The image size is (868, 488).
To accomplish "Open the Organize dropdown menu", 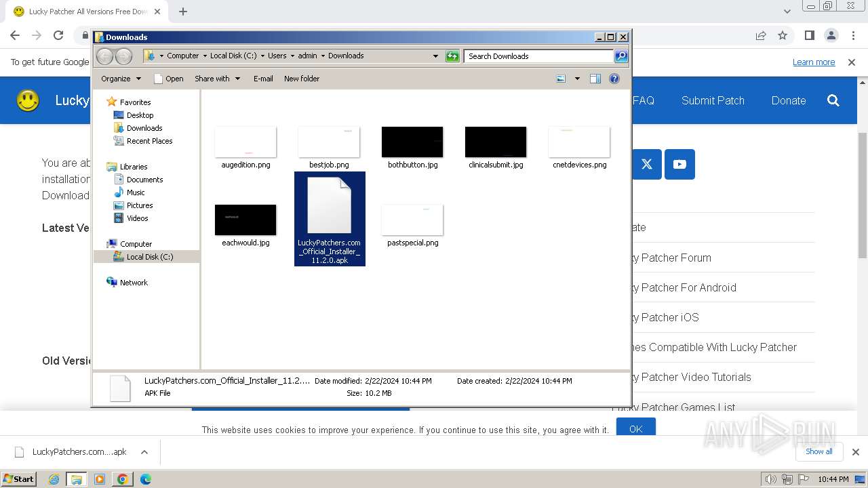I will coord(121,79).
